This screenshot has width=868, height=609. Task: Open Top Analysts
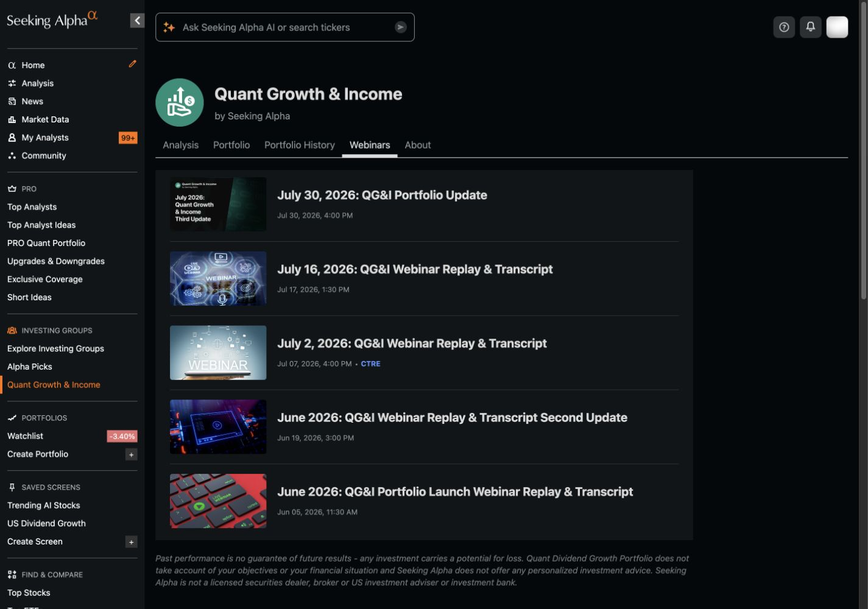(x=32, y=207)
